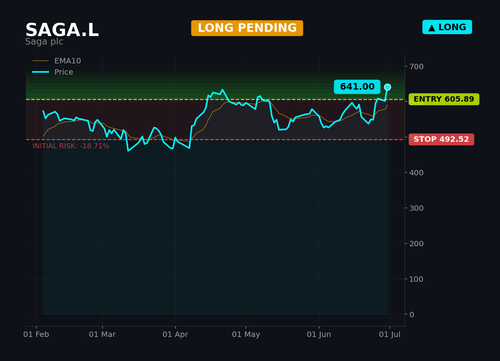Click the EMA10 orange legend line swatch

[x=41, y=61]
